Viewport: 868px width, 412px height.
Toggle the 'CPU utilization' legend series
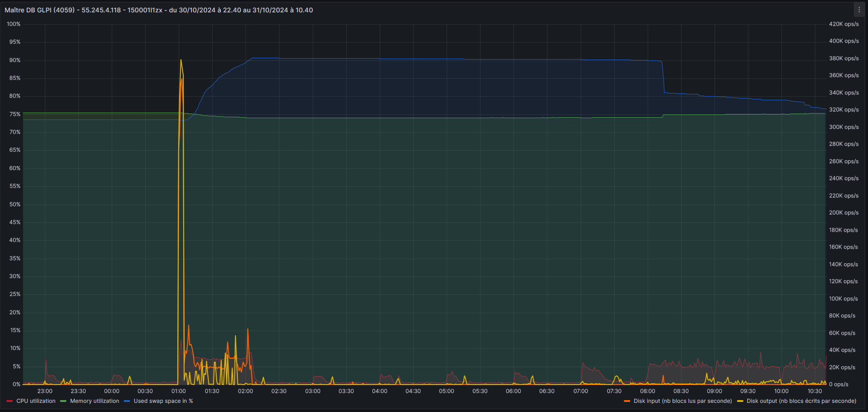tap(36, 401)
